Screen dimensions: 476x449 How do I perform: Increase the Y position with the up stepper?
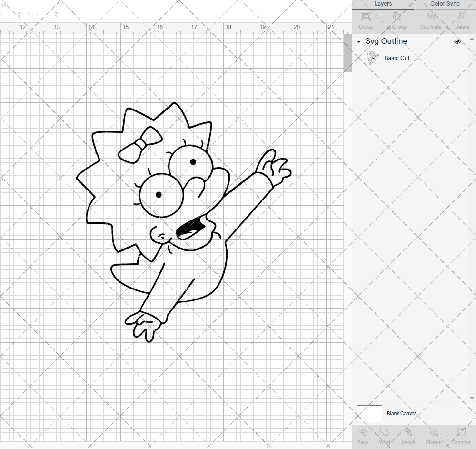(56, 12)
